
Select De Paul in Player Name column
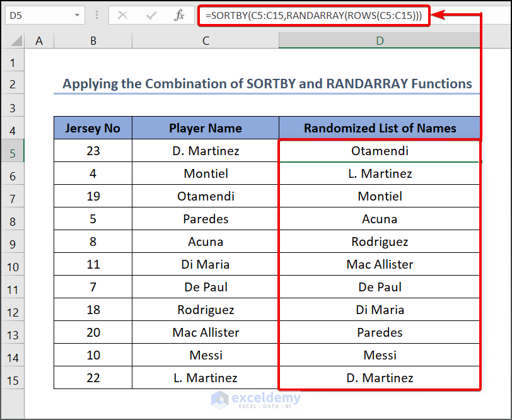(206, 287)
